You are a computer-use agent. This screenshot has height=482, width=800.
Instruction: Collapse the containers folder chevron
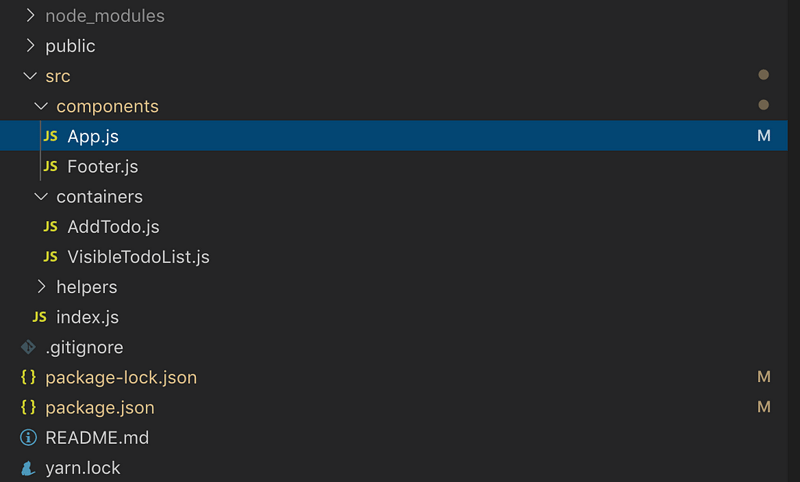[x=41, y=196]
